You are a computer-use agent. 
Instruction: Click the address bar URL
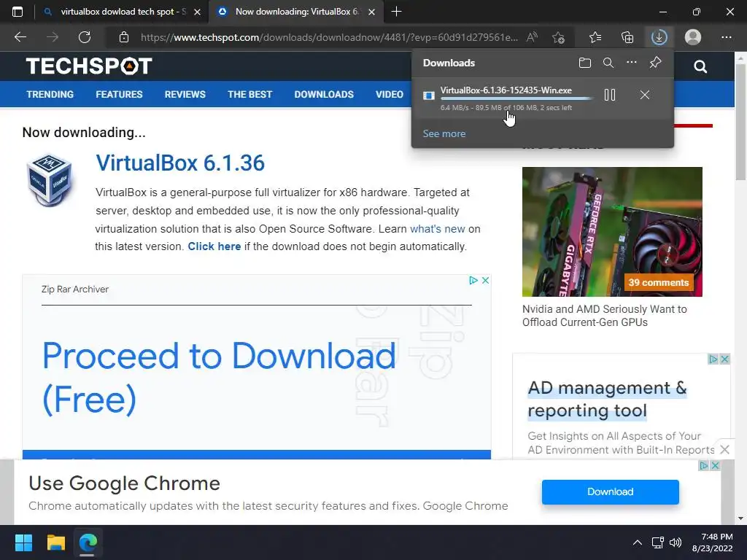click(329, 37)
